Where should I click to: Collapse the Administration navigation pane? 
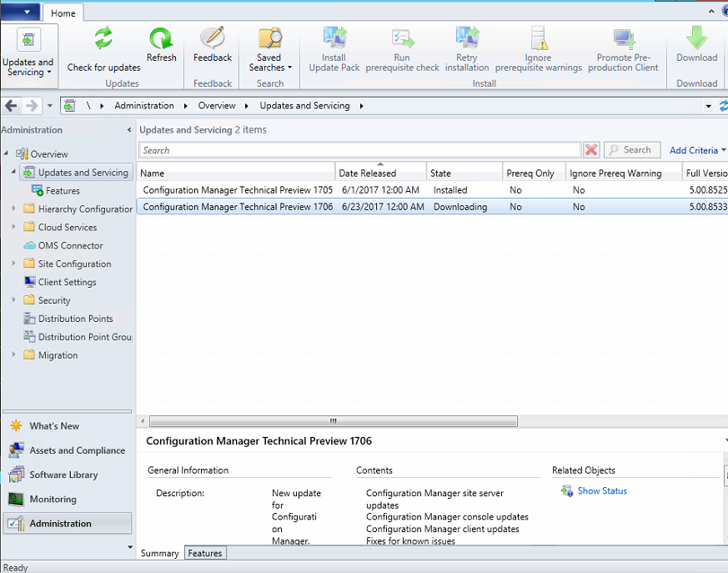[129, 130]
